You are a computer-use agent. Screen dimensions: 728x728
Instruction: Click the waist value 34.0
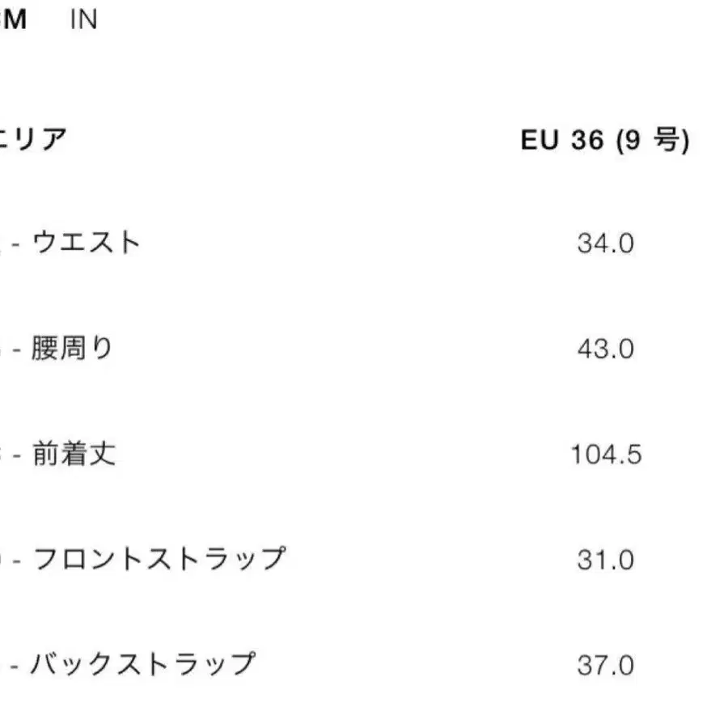click(605, 243)
